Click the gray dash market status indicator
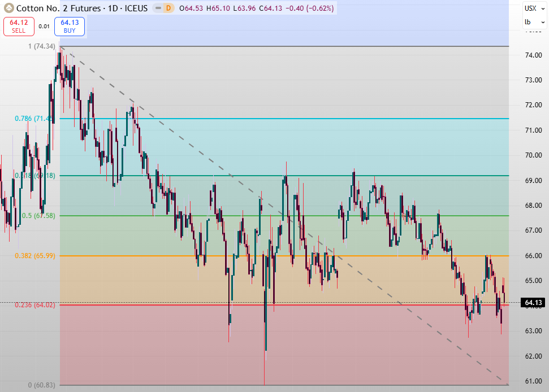549x392 pixels. coord(157,8)
